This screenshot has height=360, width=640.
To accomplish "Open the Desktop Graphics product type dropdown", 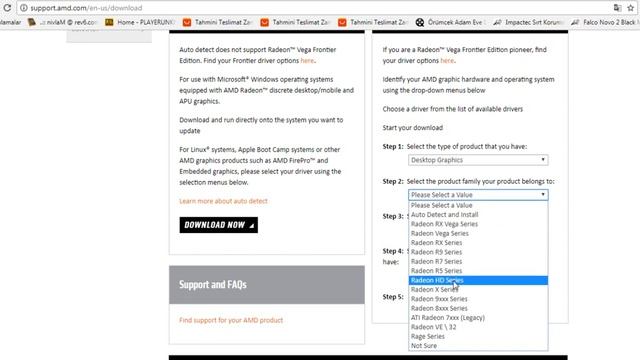I will [x=478, y=160].
